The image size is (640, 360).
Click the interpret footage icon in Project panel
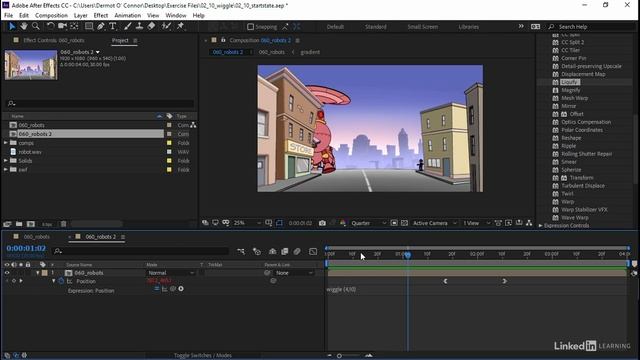click(7, 224)
